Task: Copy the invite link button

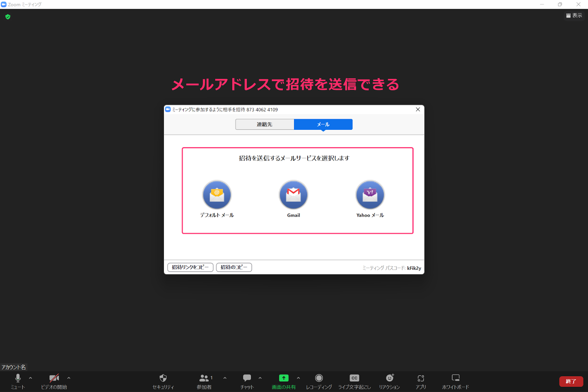Action: click(x=190, y=267)
